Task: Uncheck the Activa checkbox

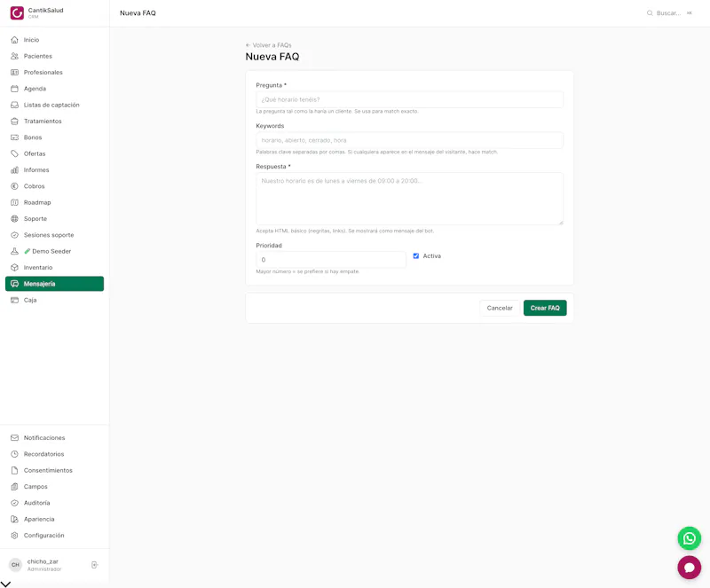Action: [415, 256]
